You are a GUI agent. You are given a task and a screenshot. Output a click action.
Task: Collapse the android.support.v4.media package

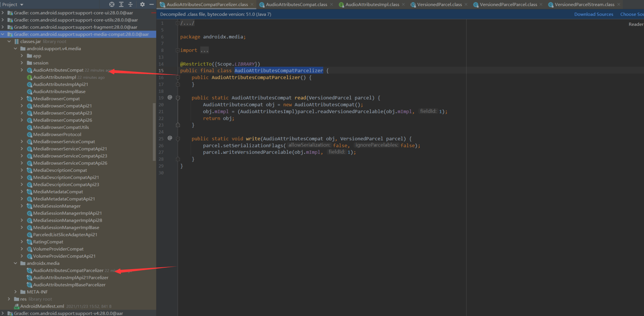tap(15, 49)
